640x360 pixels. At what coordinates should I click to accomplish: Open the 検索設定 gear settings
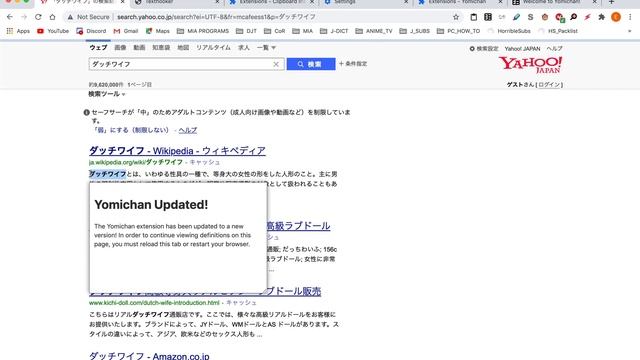[484, 49]
